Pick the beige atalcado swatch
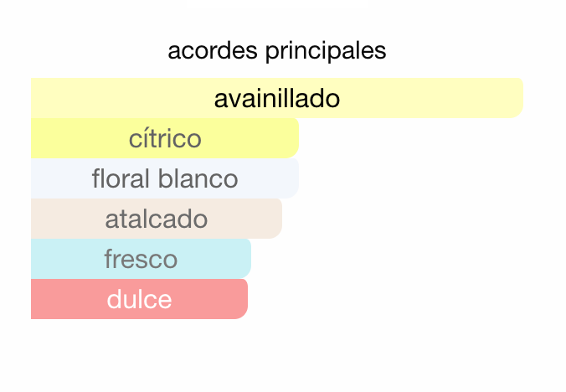Image resolution: width=566 pixels, height=392 pixels. pos(157,219)
